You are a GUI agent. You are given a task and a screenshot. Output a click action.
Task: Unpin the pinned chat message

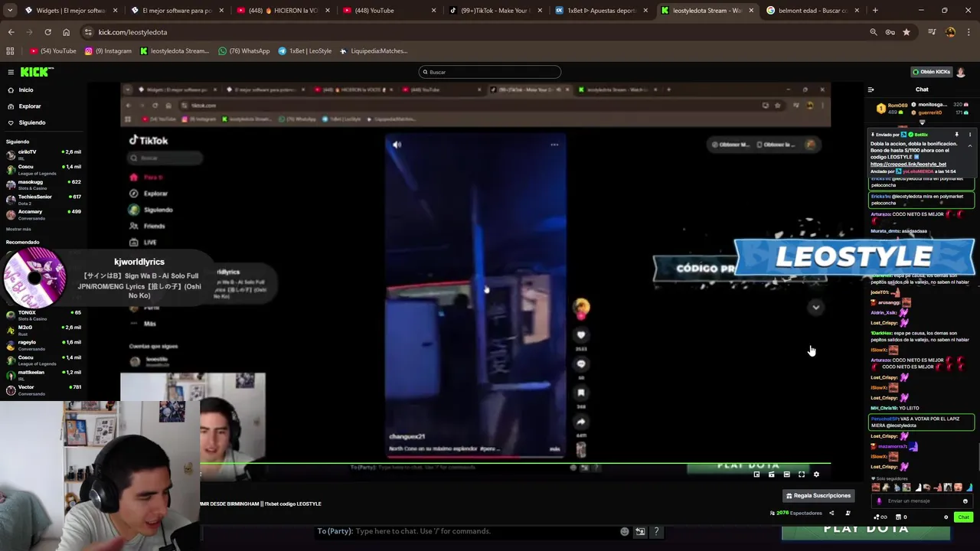click(956, 135)
